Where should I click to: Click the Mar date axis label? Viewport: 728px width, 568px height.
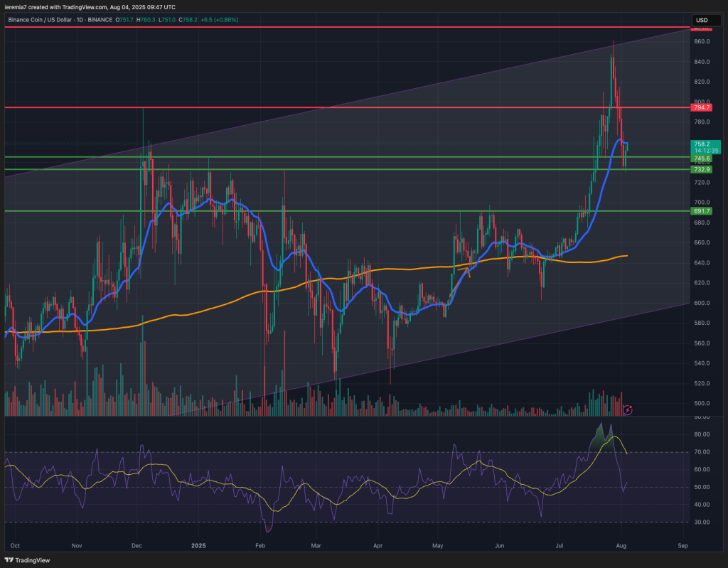(316, 546)
